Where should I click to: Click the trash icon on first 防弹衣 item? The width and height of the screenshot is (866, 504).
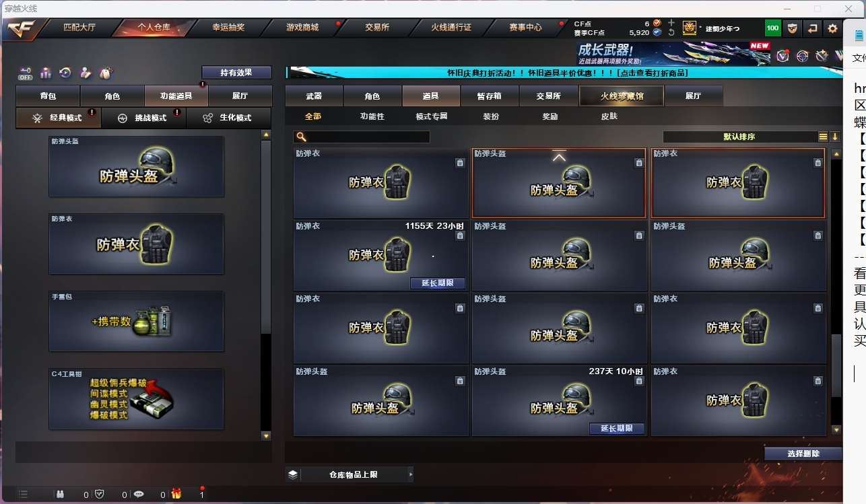click(x=460, y=162)
